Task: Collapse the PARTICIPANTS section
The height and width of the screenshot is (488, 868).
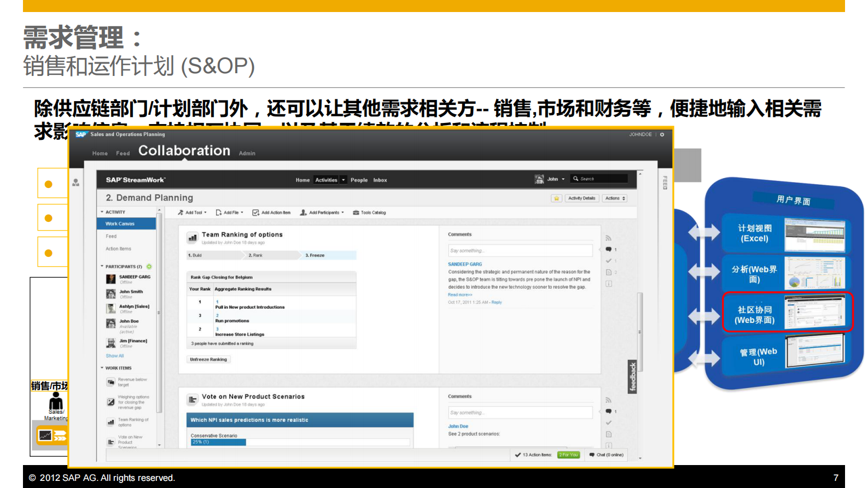Action: (102, 267)
